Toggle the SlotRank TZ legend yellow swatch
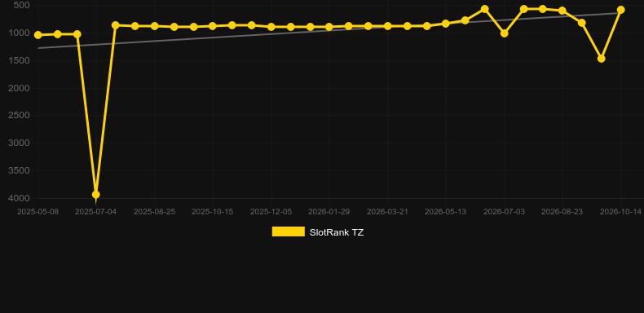The height and width of the screenshot is (313, 644). (289, 231)
